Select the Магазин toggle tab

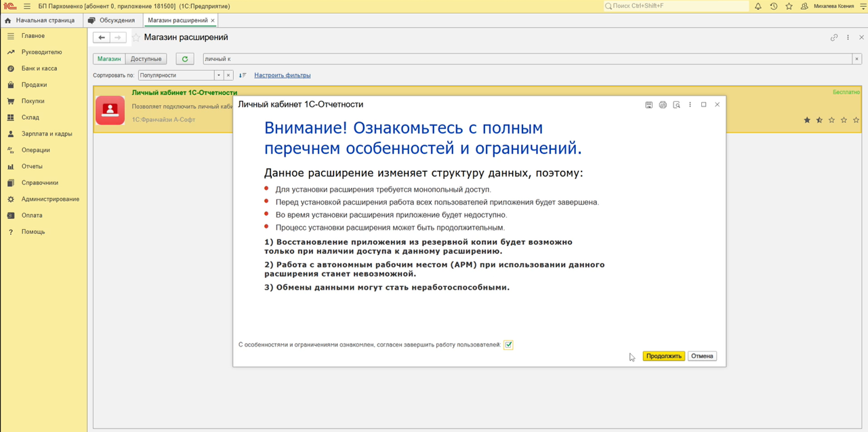109,59
